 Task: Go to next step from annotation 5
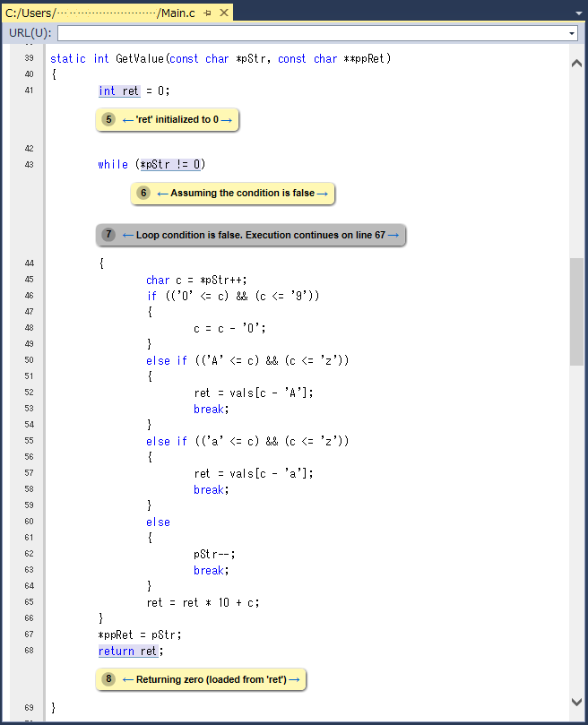[227, 119]
